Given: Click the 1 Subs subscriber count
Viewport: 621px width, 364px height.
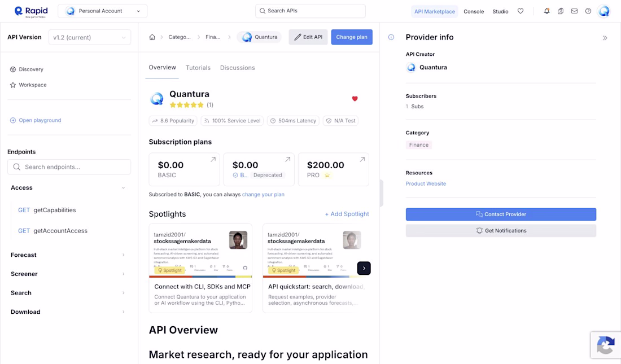Looking at the screenshot, I should (x=415, y=107).
